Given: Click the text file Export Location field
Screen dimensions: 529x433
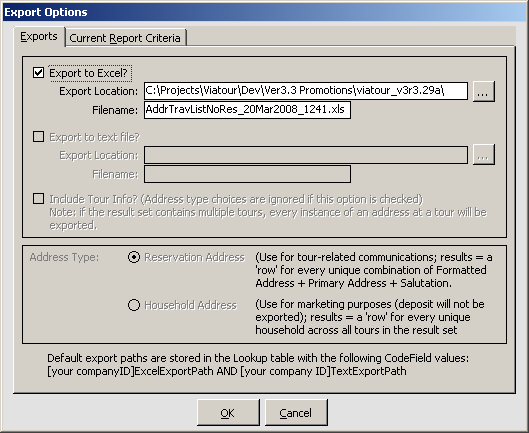Looking at the screenshot, I should point(306,155).
